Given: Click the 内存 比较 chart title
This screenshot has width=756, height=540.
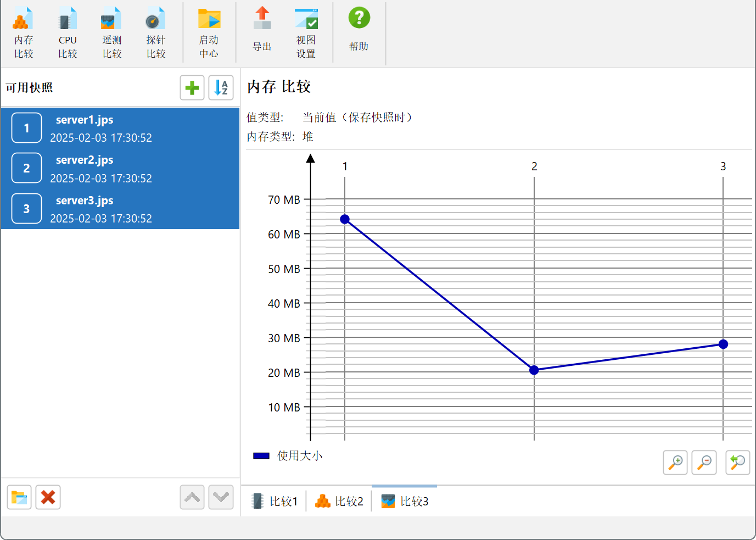Looking at the screenshot, I should pyautogui.click(x=279, y=87).
